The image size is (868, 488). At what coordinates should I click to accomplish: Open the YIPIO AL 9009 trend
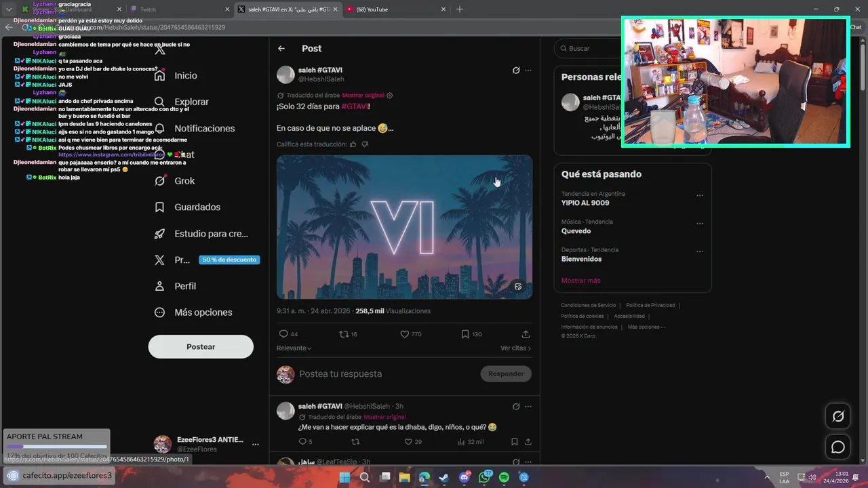[585, 203]
